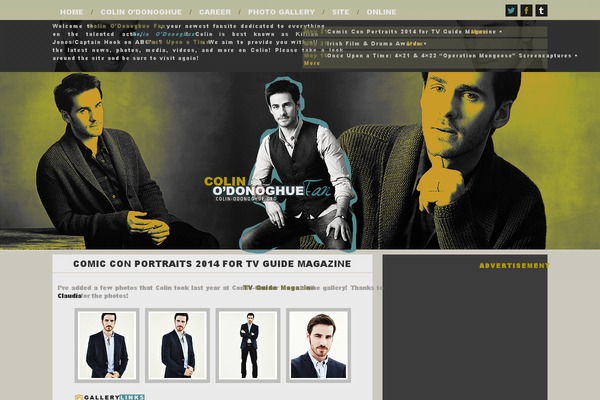Screen dimensions: 600x400
Task: Open the COLIN O'DONOGHUE menu item
Action: click(141, 12)
